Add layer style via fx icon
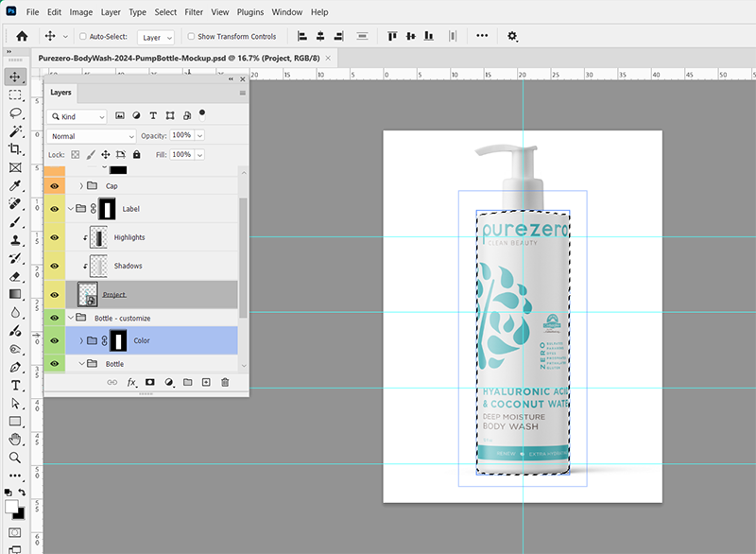The width and height of the screenshot is (756, 554). coord(131,382)
